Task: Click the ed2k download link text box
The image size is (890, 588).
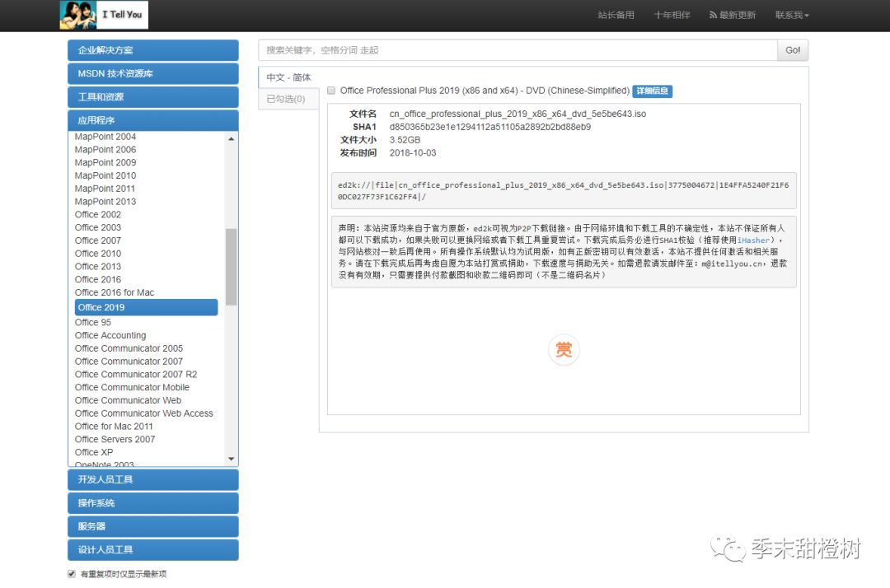Action: pyautogui.click(x=564, y=191)
